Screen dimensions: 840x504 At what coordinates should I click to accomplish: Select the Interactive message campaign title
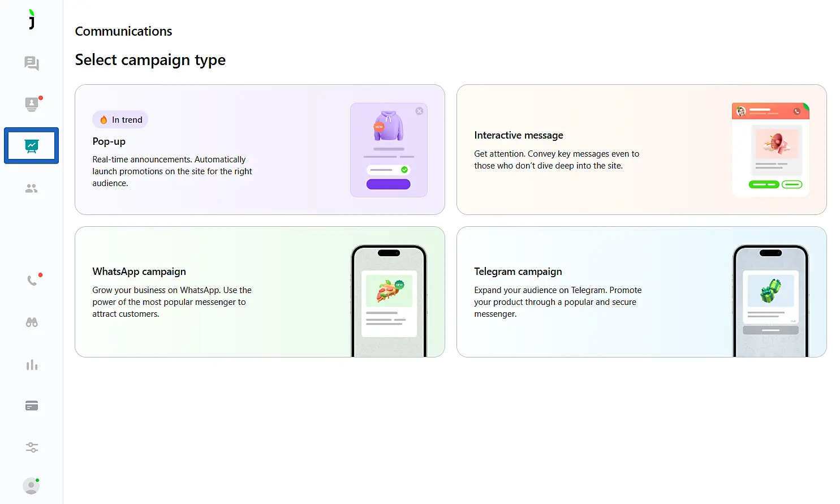(x=519, y=135)
